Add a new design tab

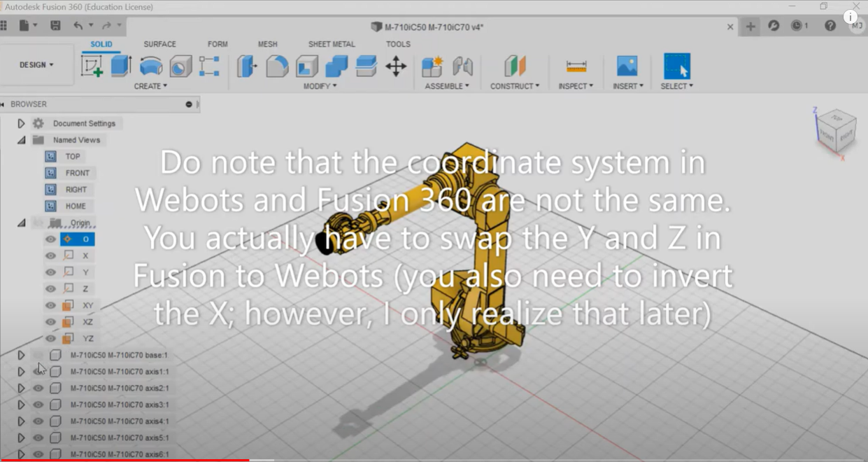click(750, 27)
